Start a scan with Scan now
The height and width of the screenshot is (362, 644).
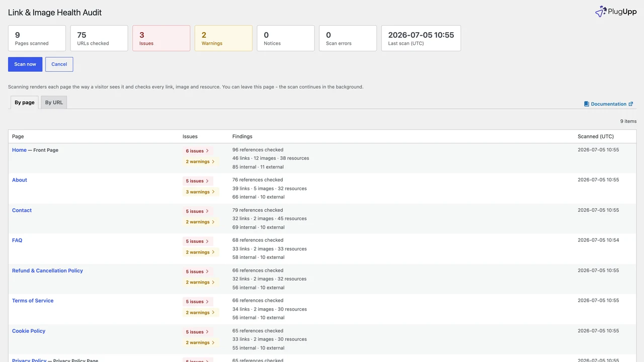pyautogui.click(x=25, y=64)
